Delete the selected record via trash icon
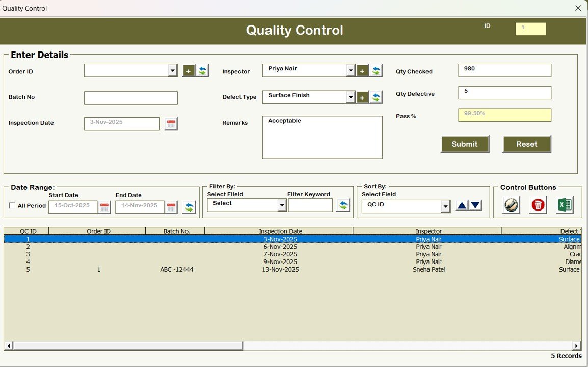Image resolution: width=588 pixels, height=367 pixels. click(x=538, y=205)
